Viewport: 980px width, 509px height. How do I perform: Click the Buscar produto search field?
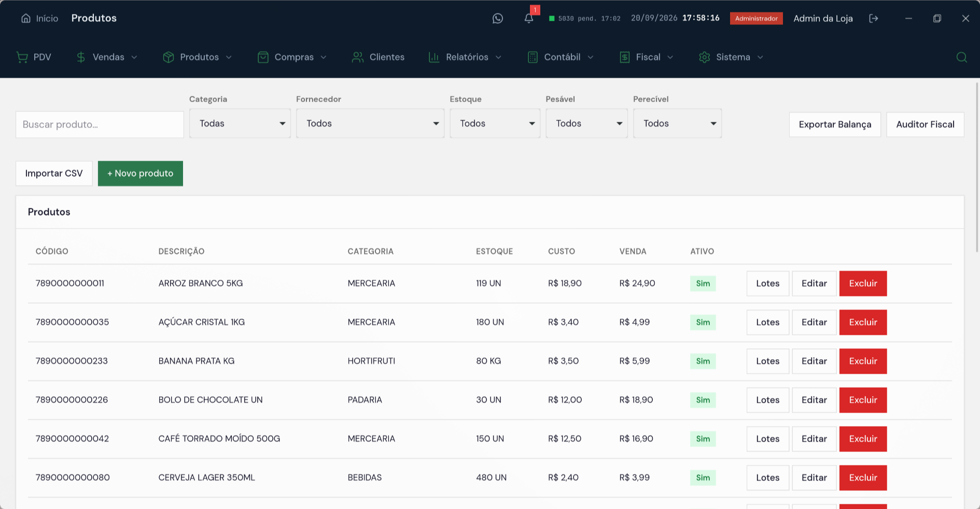100,124
